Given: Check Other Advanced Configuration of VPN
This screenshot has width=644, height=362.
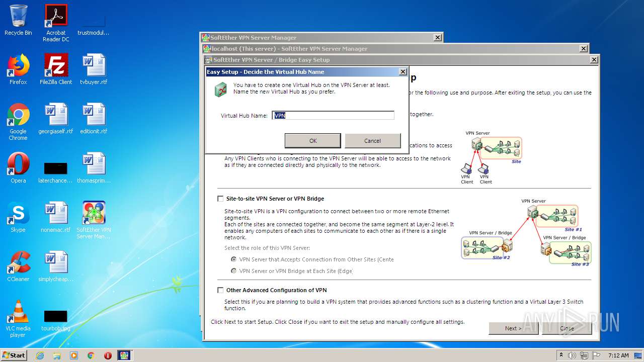Looking at the screenshot, I should coord(220,290).
